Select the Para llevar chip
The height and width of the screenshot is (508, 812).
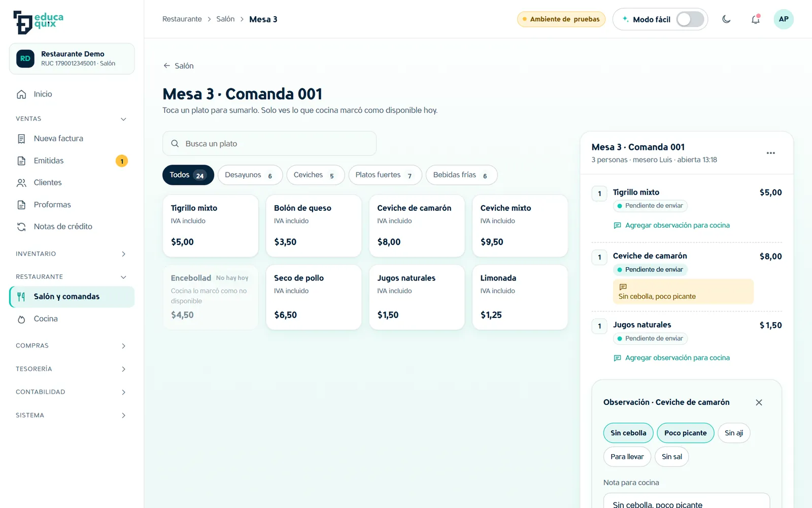(x=627, y=457)
